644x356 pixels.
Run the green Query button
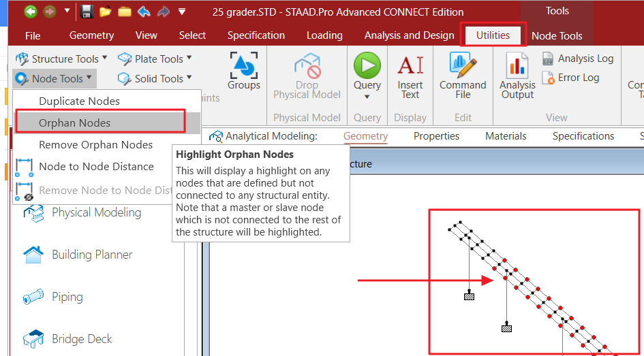click(x=367, y=65)
